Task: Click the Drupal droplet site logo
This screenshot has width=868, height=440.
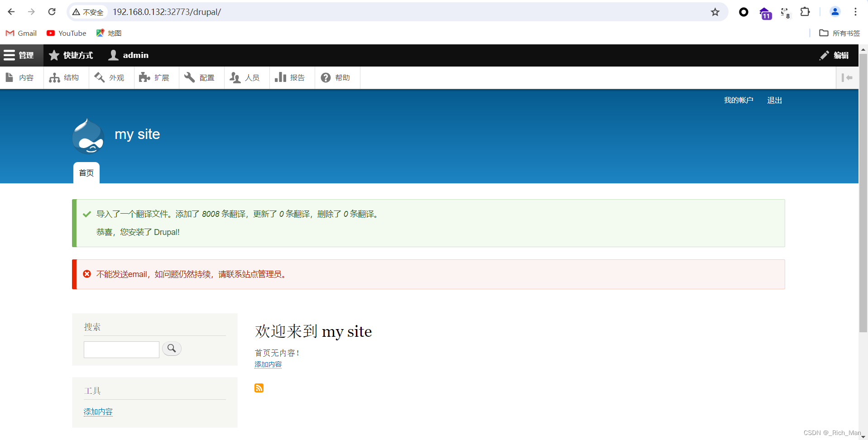Action: [87, 136]
